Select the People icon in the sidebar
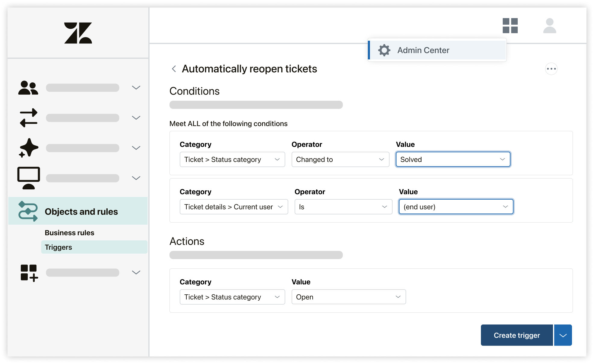The height and width of the screenshot is (364, 594). [x=29, y=87]
